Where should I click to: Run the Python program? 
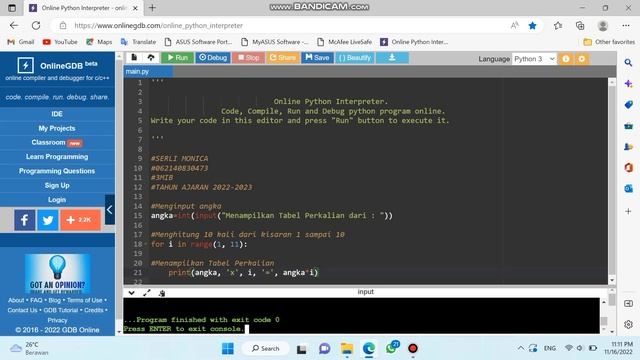click(x=177, y=58)
